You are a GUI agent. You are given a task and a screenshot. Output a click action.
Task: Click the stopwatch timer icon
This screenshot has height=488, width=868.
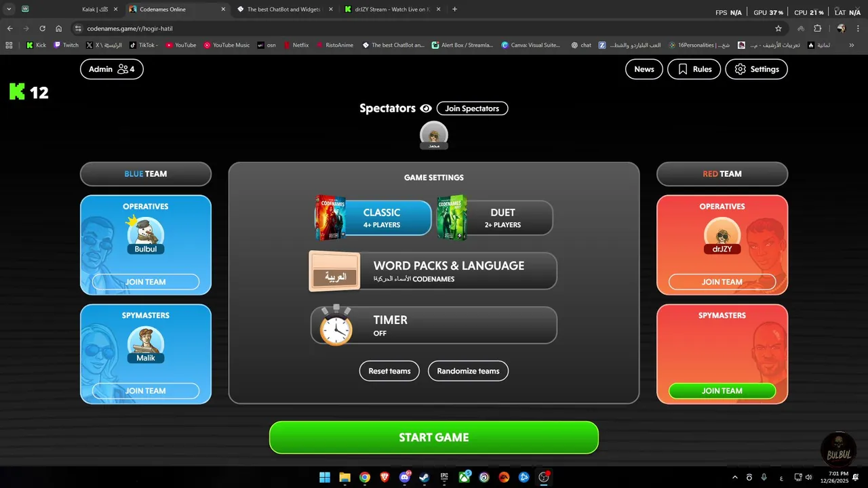click(x=336, y=325)
